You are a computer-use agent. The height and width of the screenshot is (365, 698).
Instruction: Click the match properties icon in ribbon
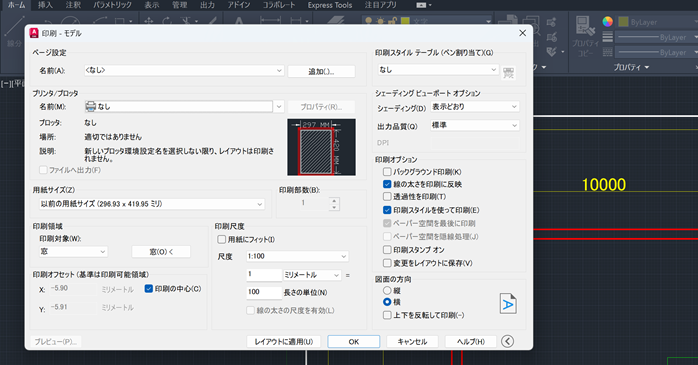click(x=585, y=27)
